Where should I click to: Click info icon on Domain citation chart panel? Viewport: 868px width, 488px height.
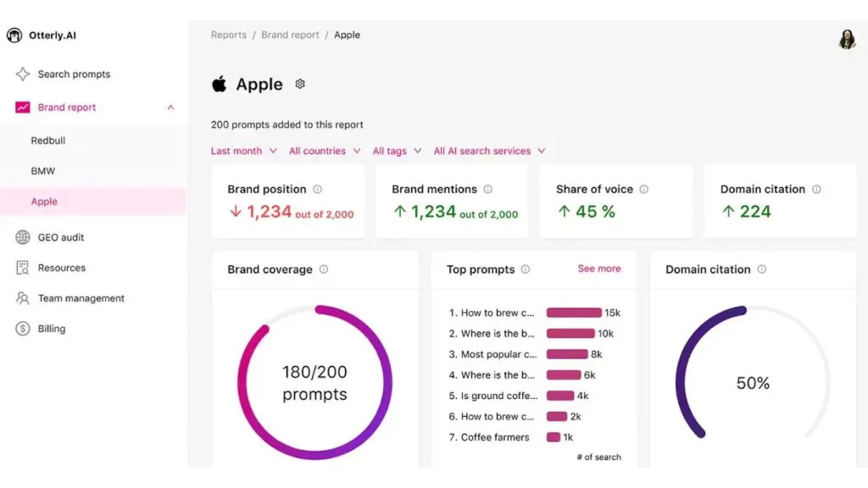pyautogui.click(x=762, y=269)
